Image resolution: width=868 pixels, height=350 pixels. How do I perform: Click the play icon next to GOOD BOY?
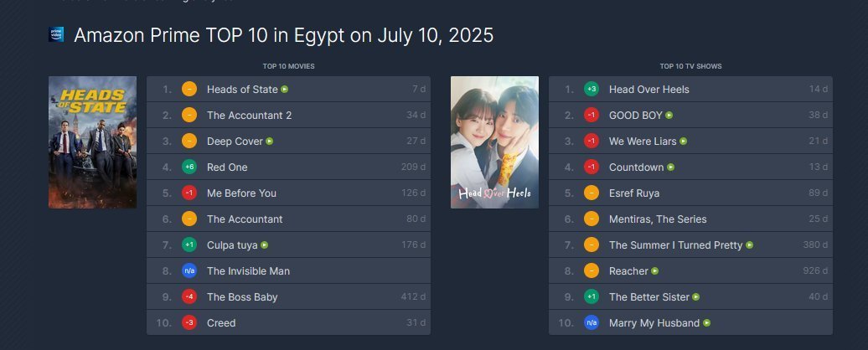tap(669, 115)
